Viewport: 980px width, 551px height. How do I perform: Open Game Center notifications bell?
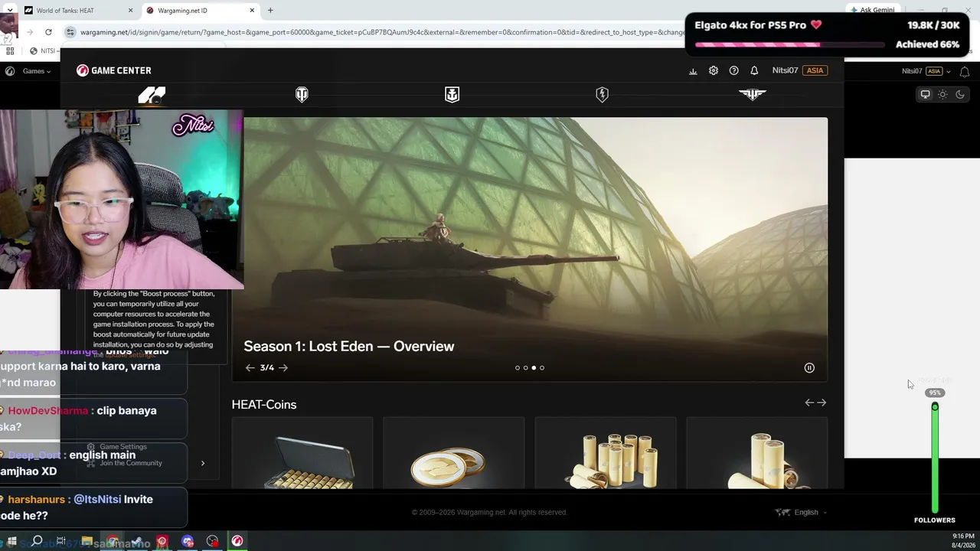754,70
